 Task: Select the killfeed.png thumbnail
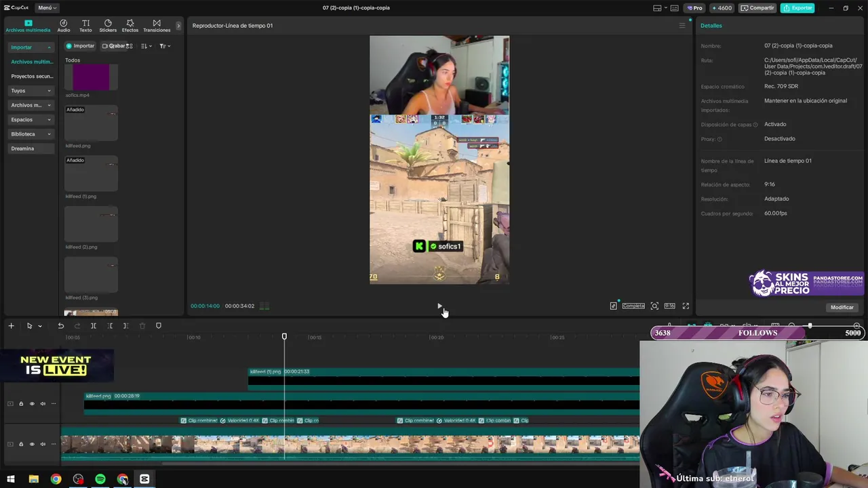pos(91,123)
